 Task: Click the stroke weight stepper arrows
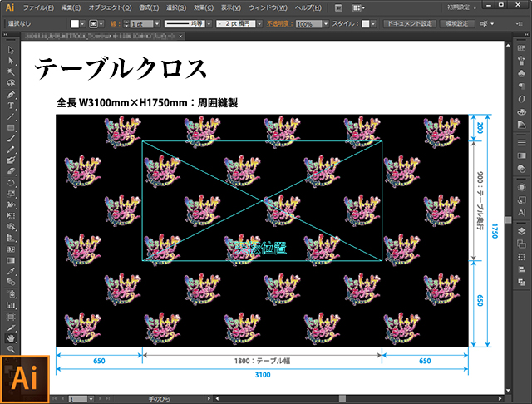coord(126,24)
